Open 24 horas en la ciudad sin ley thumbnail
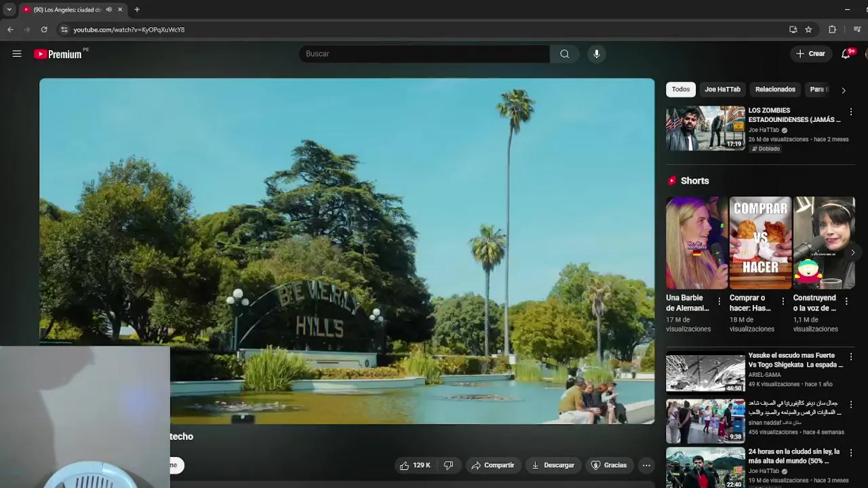The height and width of the screenshot is (488, 868). click(x=705, y=468)
